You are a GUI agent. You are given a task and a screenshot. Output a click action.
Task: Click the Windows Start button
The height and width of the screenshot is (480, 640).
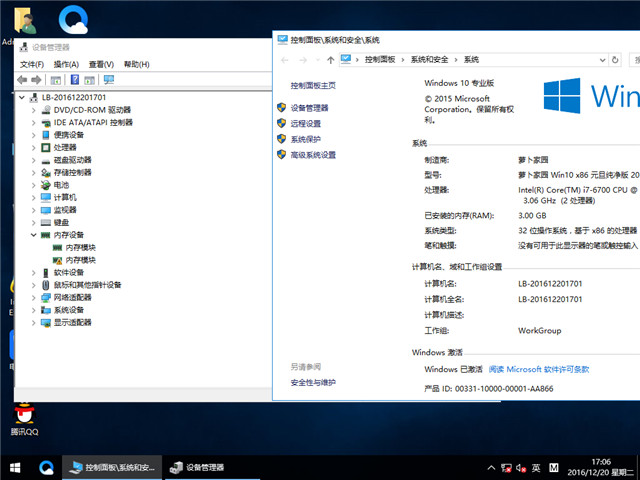[x=15, y=467]
